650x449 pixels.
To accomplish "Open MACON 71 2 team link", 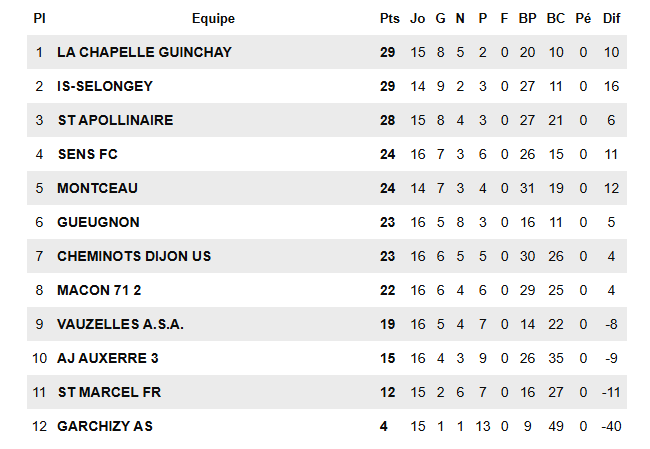I will [x=99, y=290].
